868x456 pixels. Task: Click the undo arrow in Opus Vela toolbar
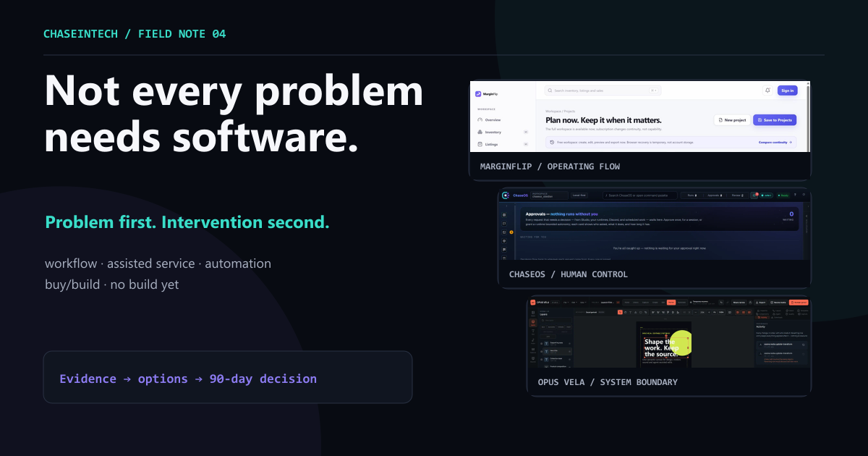point(721,303)
